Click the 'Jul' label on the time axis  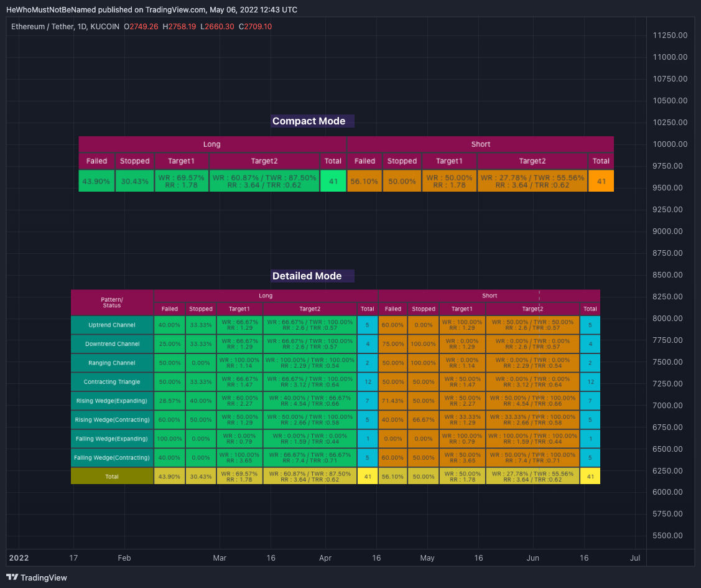tap(635, 558)
